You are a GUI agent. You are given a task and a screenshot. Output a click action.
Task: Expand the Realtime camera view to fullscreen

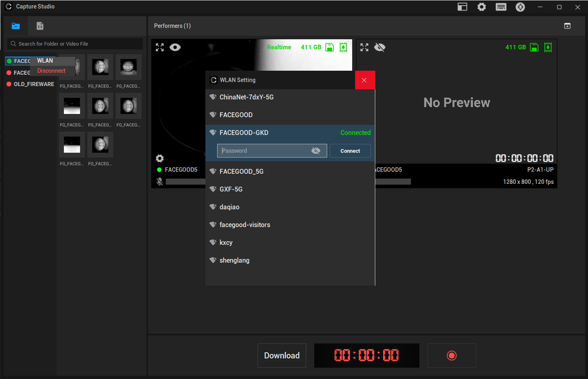click(x=160, y=47)
